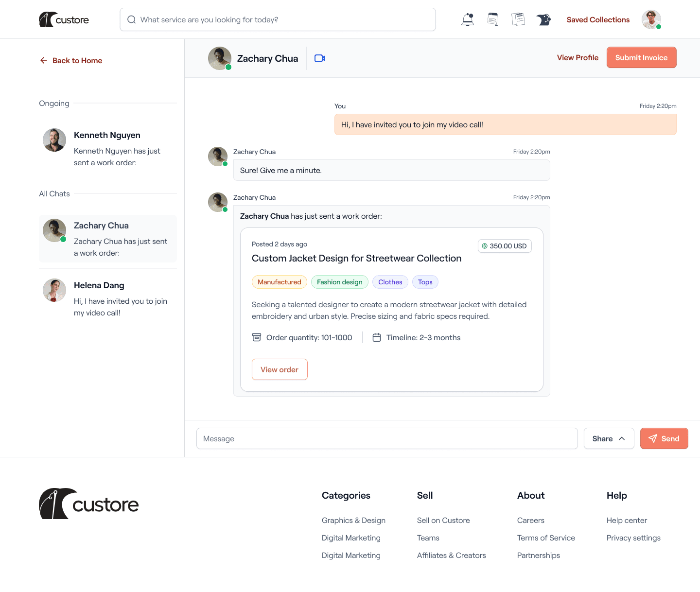Click the send paper plane icon

[x=653, y=438]
